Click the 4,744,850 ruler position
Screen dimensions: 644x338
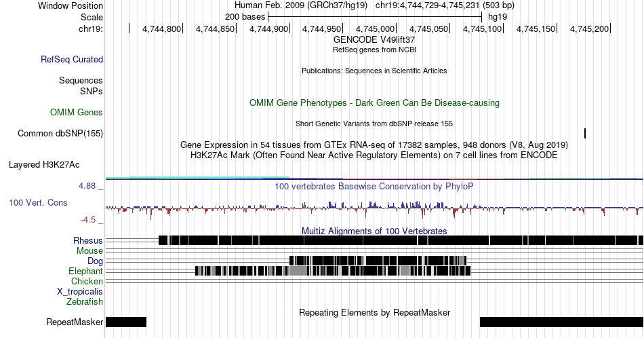[x=215, y=29]
